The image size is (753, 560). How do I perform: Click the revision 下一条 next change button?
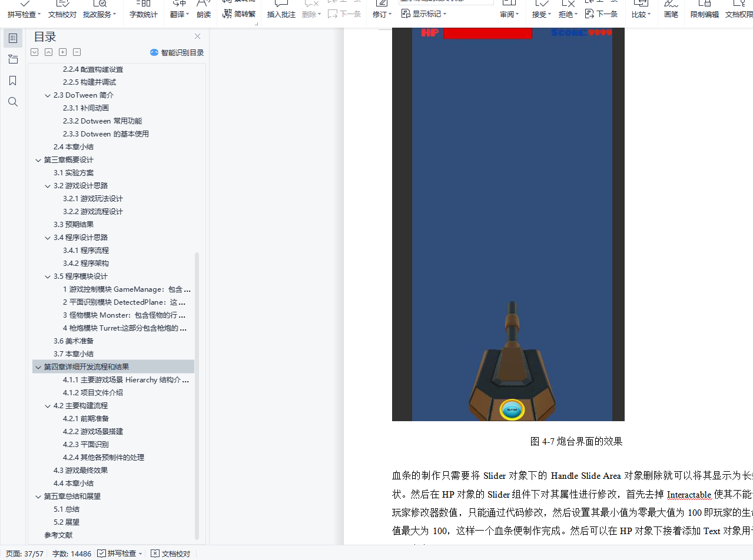[601, 14]
